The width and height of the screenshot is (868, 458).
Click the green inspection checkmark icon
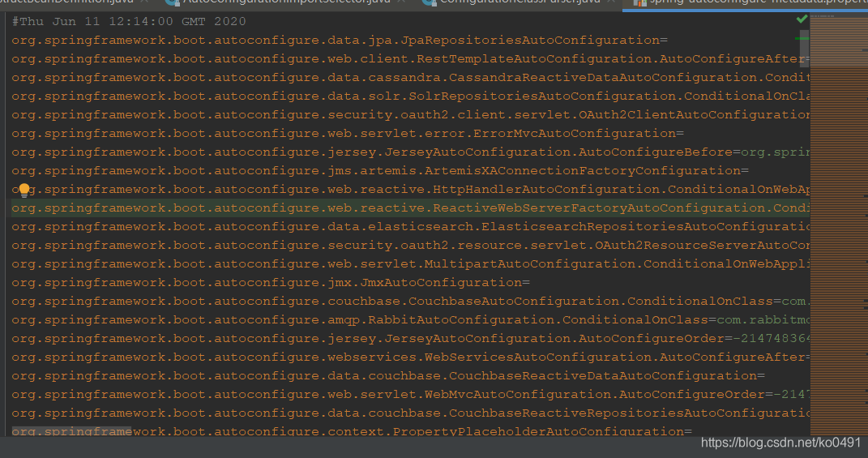point(801,19)
